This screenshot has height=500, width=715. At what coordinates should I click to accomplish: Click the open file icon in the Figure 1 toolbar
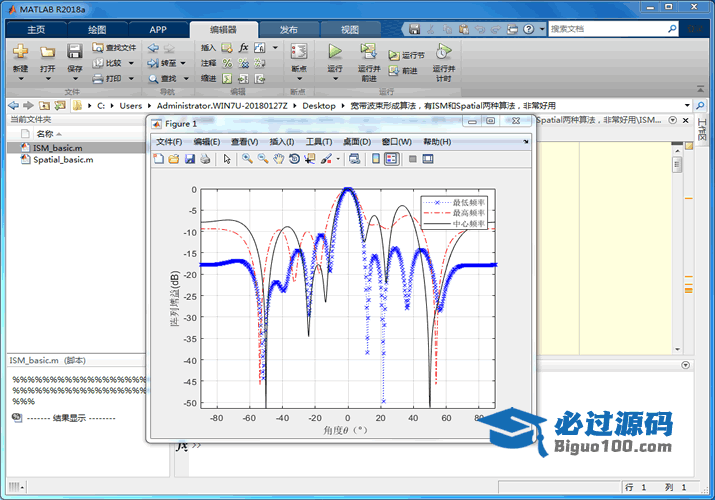point(174,159)
